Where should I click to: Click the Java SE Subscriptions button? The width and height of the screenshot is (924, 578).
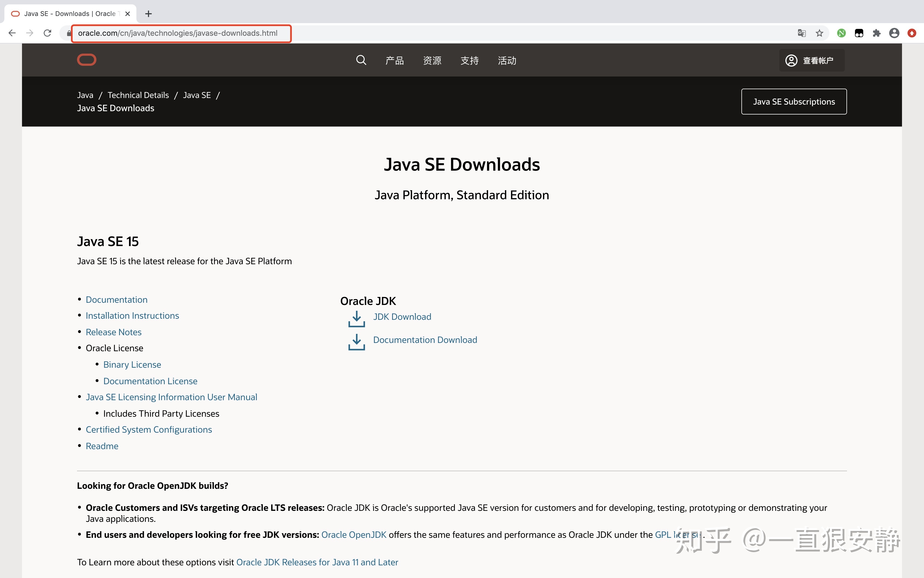[794, 102]
